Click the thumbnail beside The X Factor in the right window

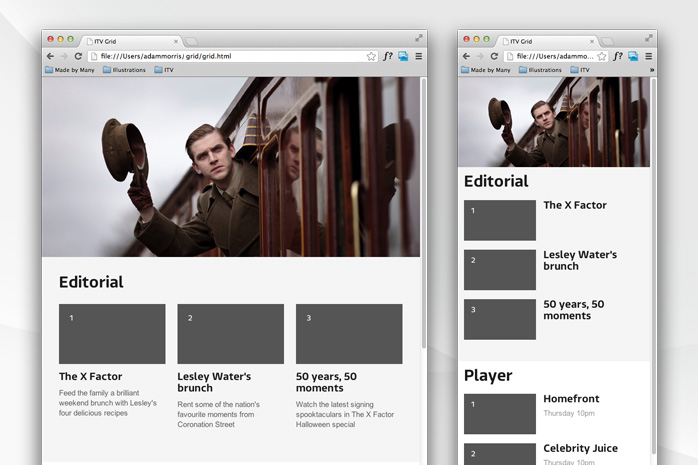[500, 220]
